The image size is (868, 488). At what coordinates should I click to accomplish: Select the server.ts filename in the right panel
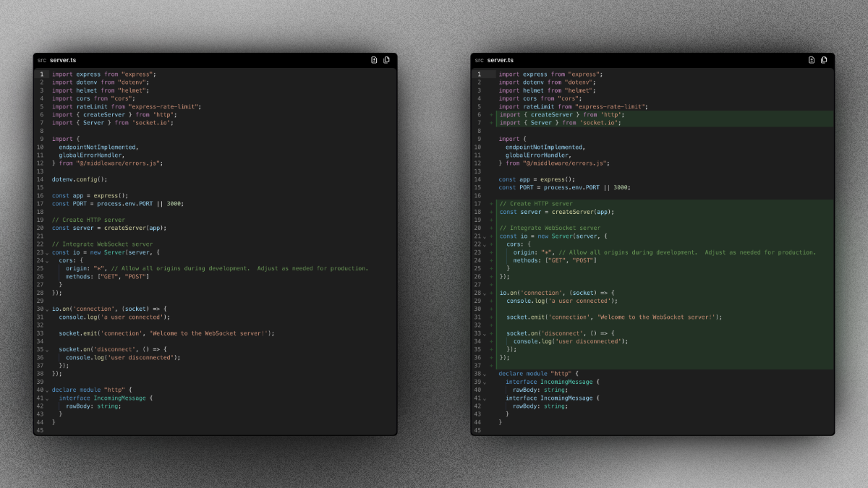click(x=501, y=60)
